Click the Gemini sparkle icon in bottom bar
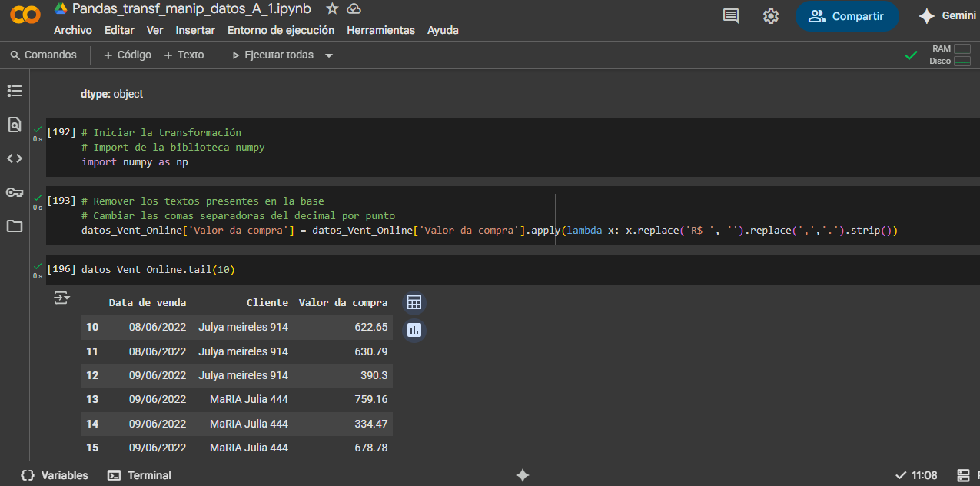 point(523,475)
